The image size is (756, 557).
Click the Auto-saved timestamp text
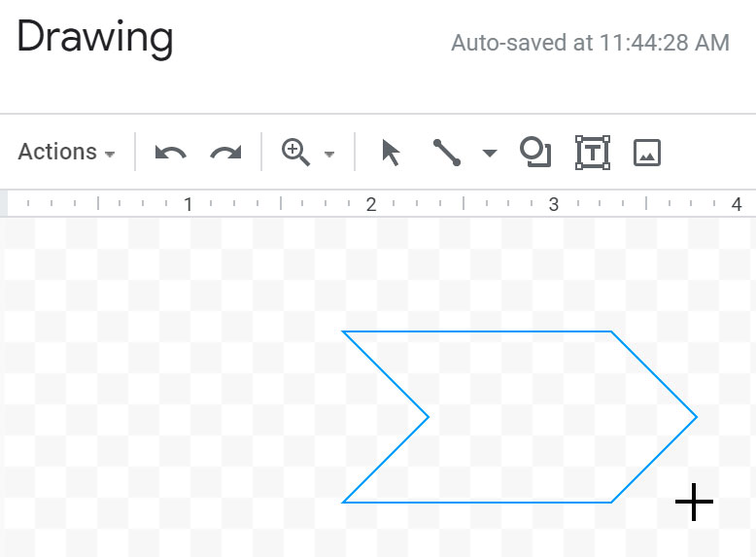590,43
